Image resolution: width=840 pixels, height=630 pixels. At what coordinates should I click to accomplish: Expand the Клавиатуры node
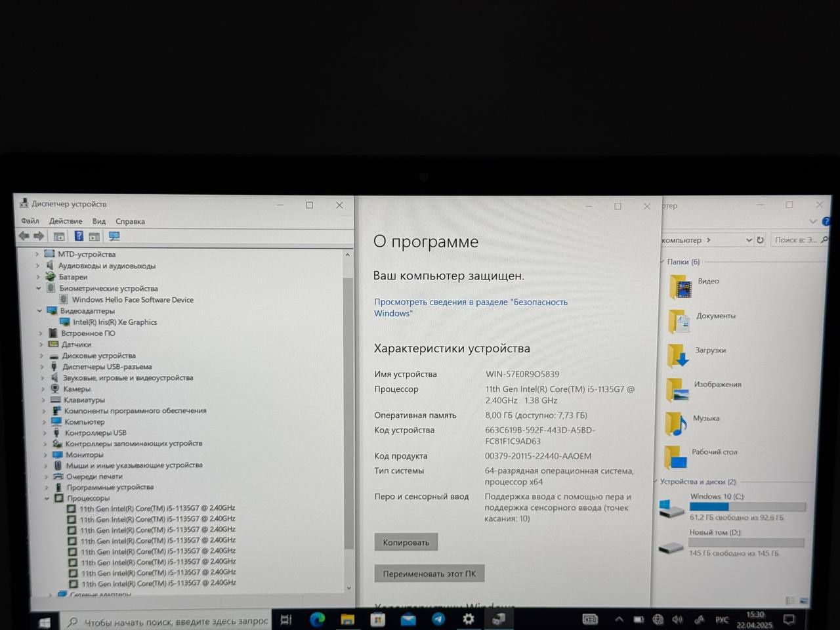(43, 400)
